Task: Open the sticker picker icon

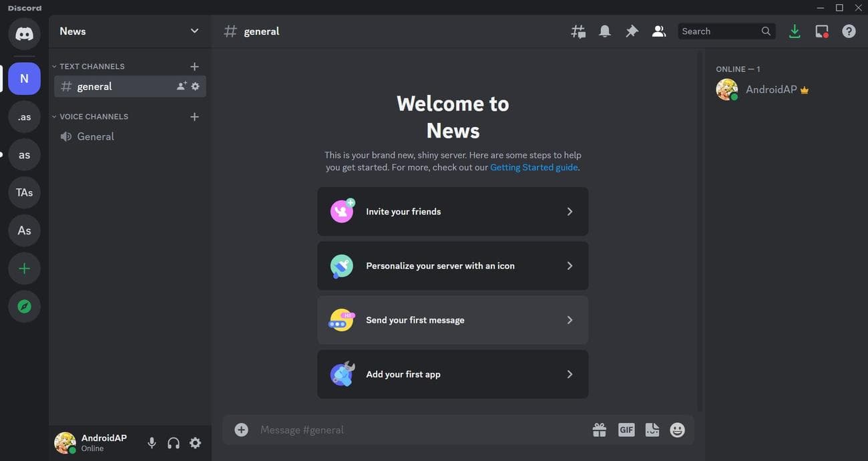Action: pos(652,430)
